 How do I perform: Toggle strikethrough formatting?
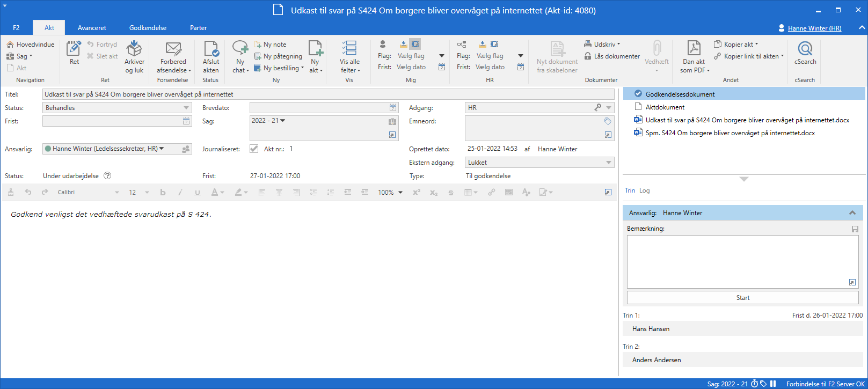451,192
